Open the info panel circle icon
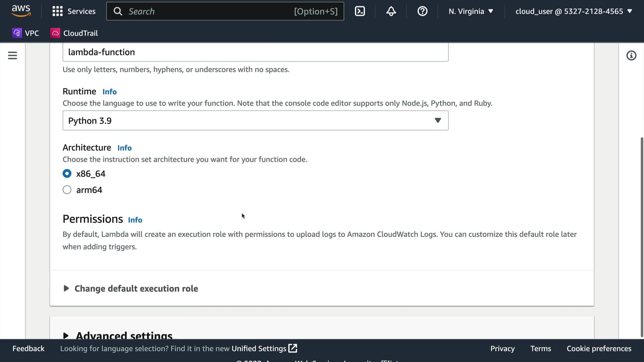This screenshot has width=644, height=362. 631,56
